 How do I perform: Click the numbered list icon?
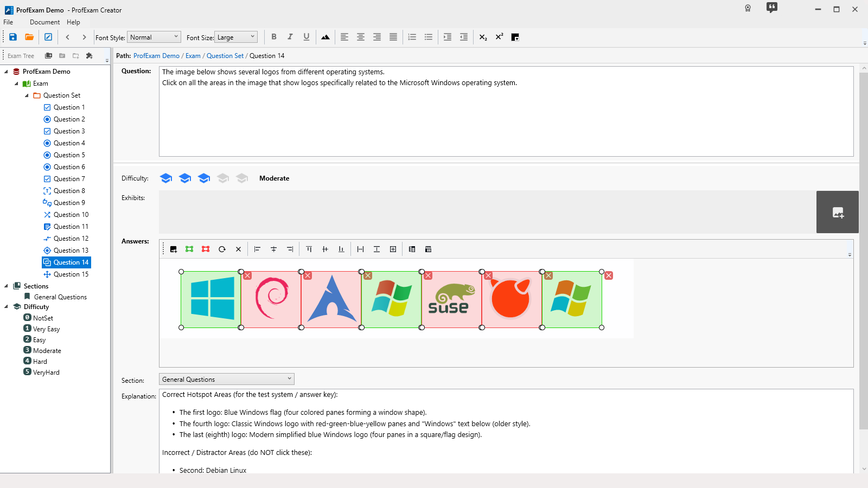point(412,37)
